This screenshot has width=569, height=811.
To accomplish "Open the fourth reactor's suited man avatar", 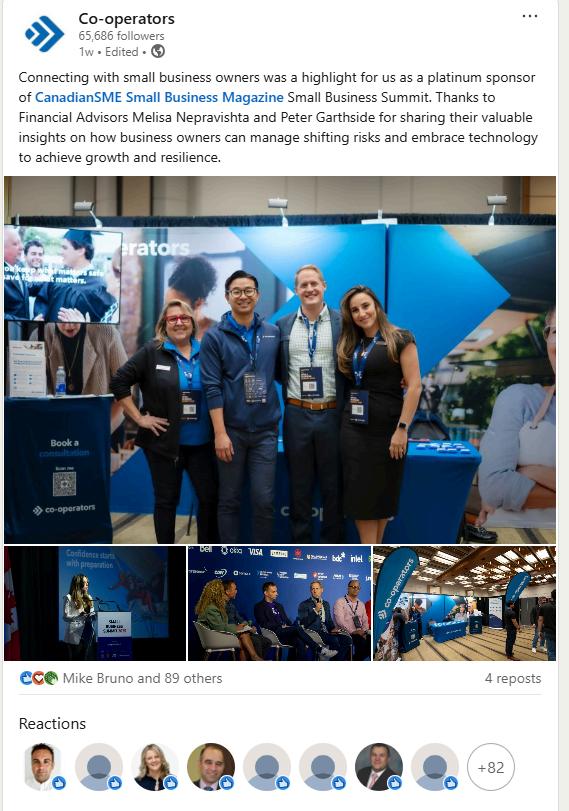I will [211, 767].
